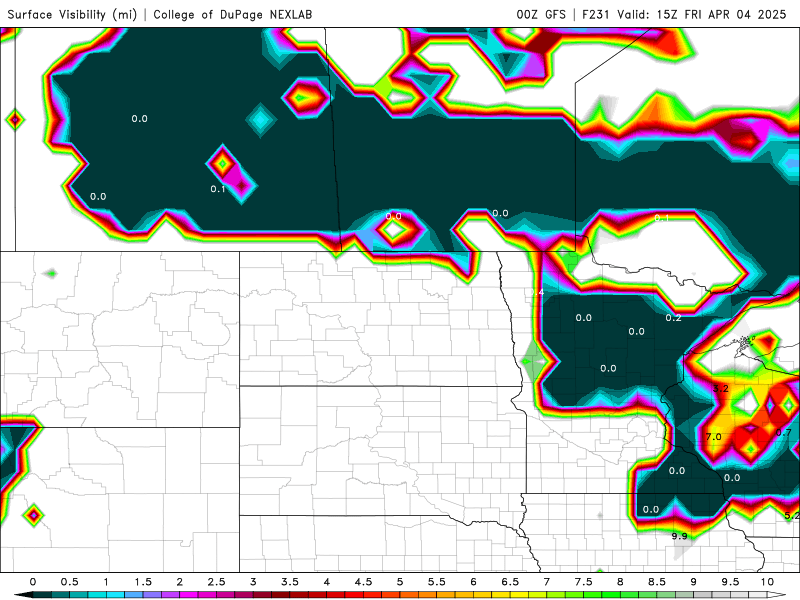Click the "7" label on the color scale
Viewport: 800px width, 600px height.
546,582
